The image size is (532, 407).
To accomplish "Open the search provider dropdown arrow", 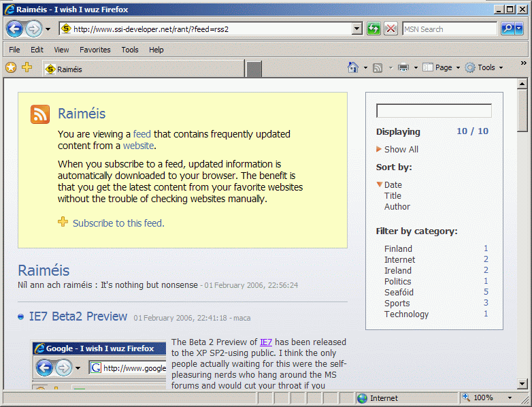I will (x=519, y=29).
